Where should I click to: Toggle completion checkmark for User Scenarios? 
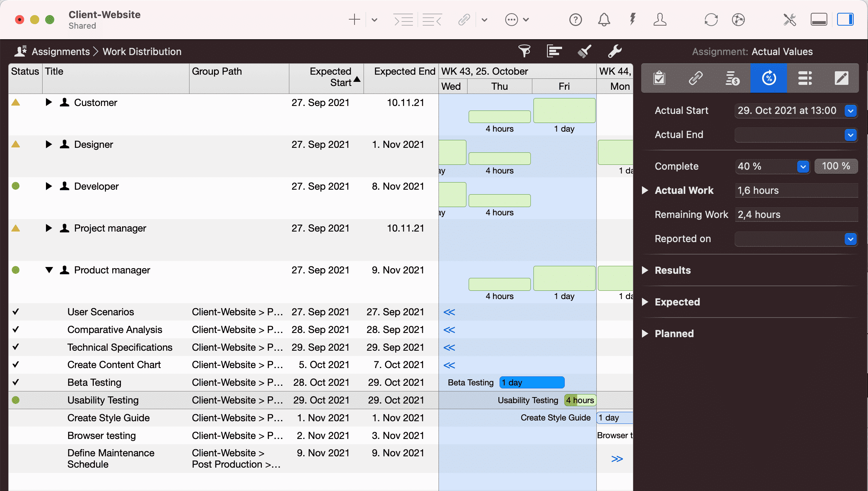[15, 312]
